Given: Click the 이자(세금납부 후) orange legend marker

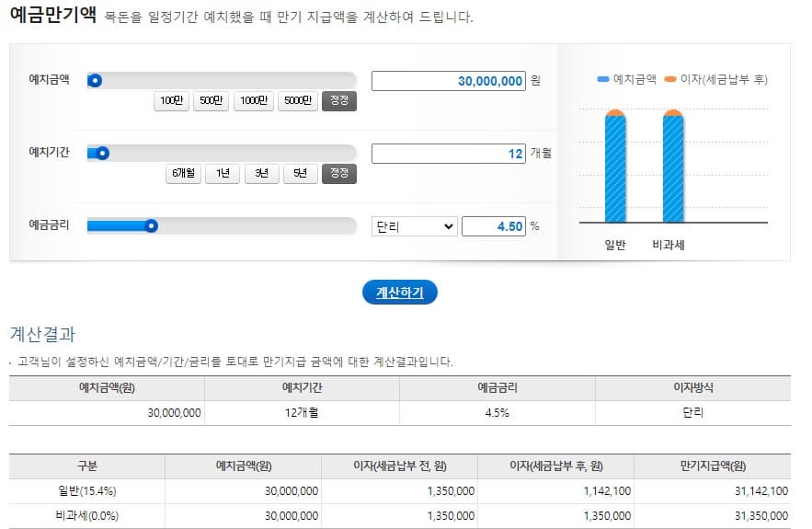Looking at the screenshot, I should tap(670, 79).
